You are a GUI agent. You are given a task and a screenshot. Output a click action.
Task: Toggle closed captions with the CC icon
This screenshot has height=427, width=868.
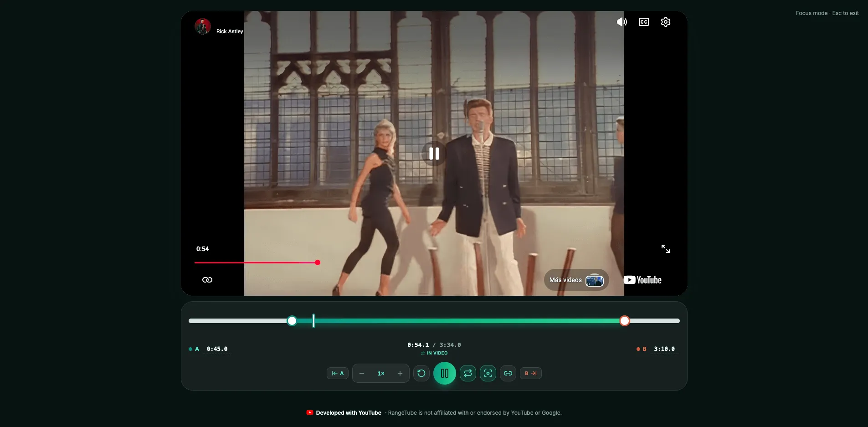click(643, 22)
